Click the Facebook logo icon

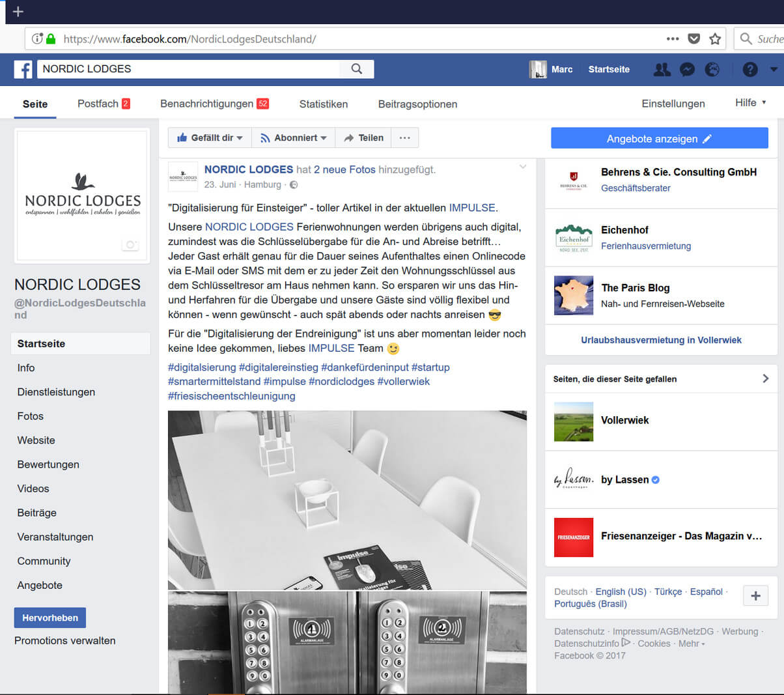click(x=23, y=69)
